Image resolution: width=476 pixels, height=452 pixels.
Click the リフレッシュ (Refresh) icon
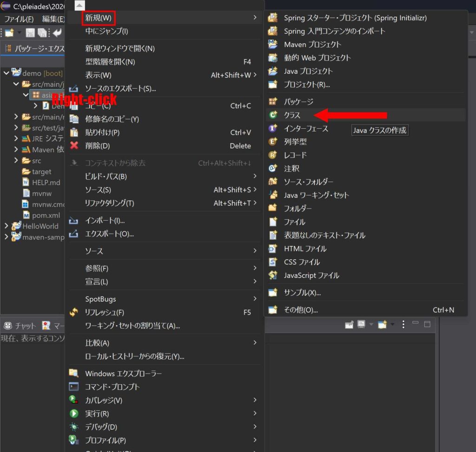(74, 312)
